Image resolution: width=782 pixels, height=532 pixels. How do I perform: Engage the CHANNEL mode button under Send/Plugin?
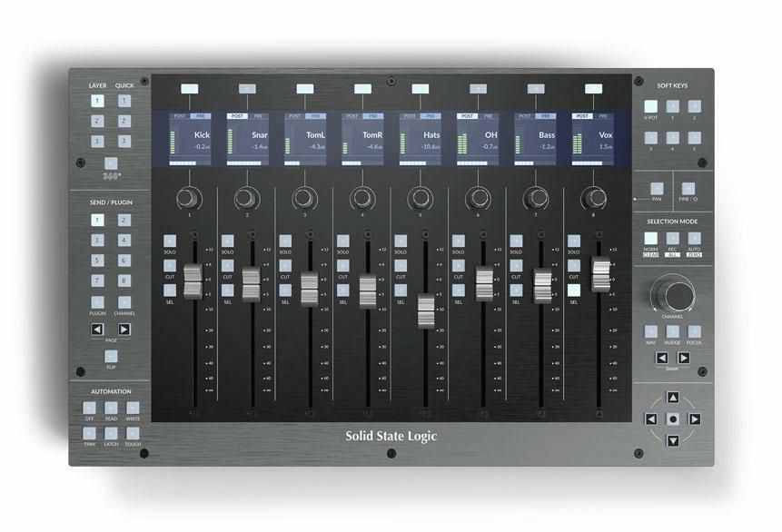click(124, 301)
